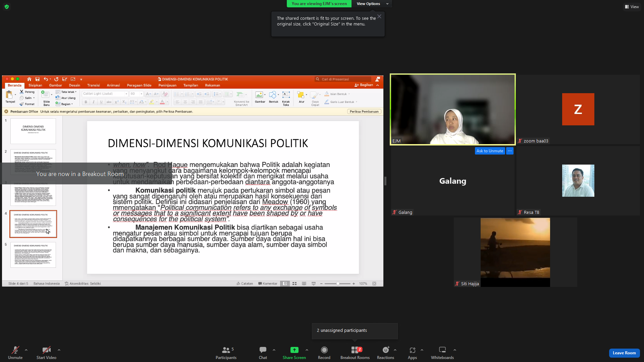The image size is (644, 362).
Task: Click the Kotak Teks (Text Box) icon
Action: click(286, 95)
